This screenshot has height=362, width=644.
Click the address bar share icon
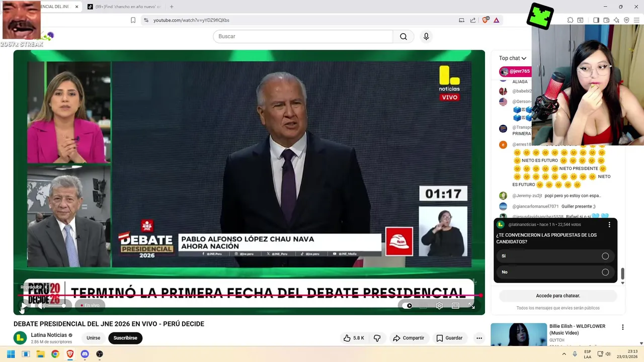tap(473, 20)
